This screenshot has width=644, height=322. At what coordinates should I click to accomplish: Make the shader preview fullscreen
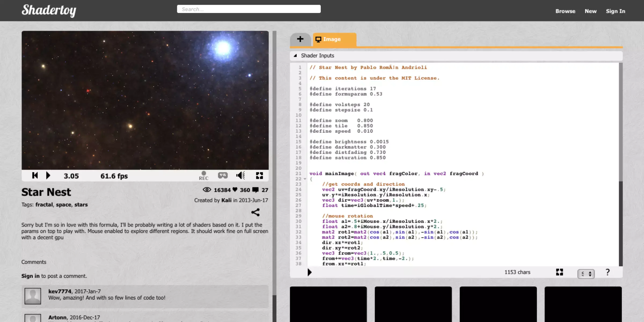(259, 176)
